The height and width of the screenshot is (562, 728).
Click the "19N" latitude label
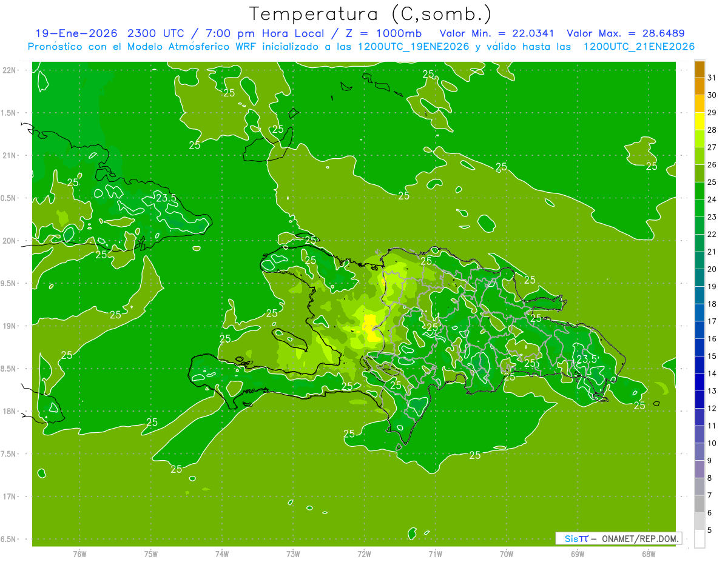(8, 326)
